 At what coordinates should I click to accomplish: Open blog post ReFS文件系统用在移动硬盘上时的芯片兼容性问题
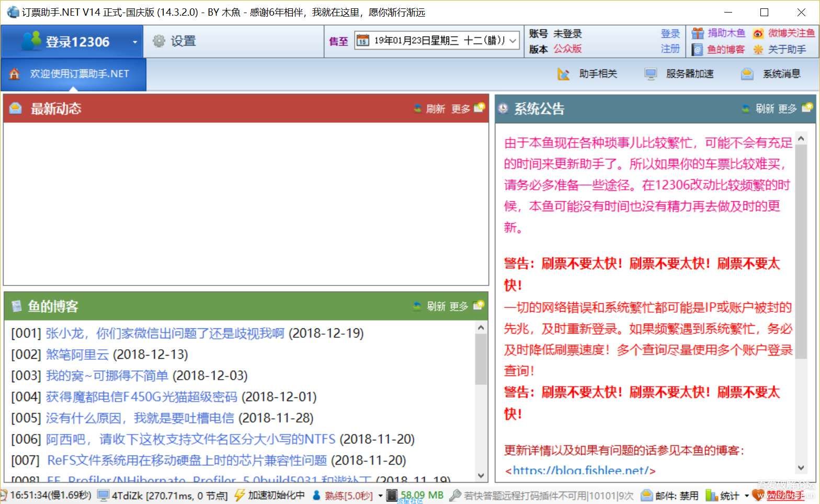pyautogui.click(x=187, y=460)
